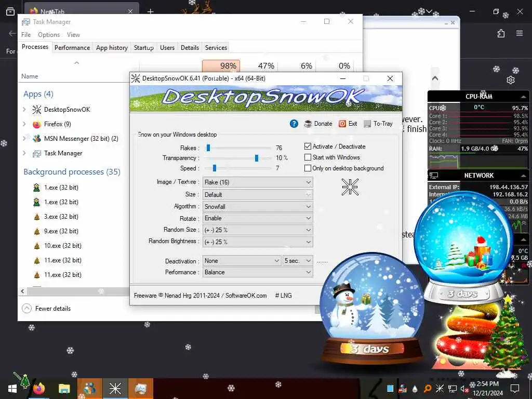Expand the Task Manager process row
532x399 pixels.
(24, 153)
